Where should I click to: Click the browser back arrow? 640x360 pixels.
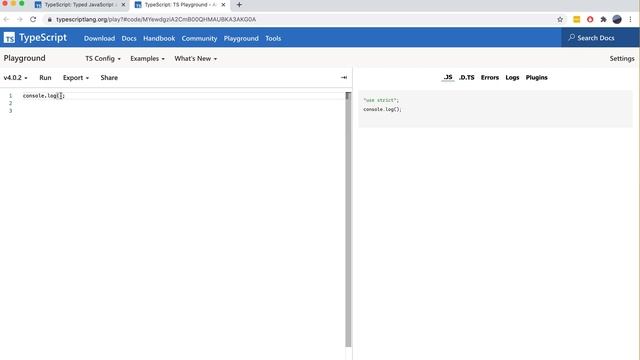pyautogui.click(x=6, y=19)
